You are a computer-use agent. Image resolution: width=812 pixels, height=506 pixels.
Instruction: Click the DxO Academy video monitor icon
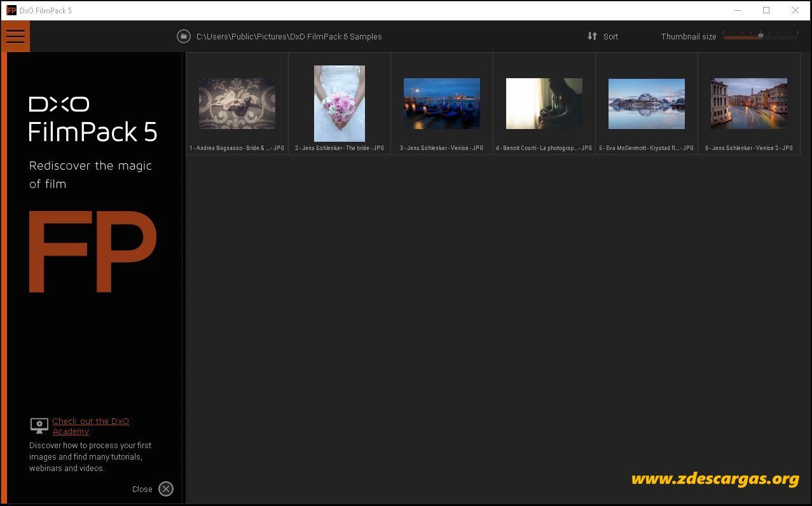[x=39, y=425]
